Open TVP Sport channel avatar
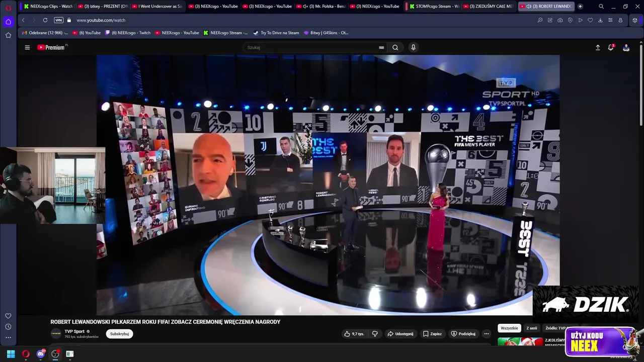 pos(56,333)
